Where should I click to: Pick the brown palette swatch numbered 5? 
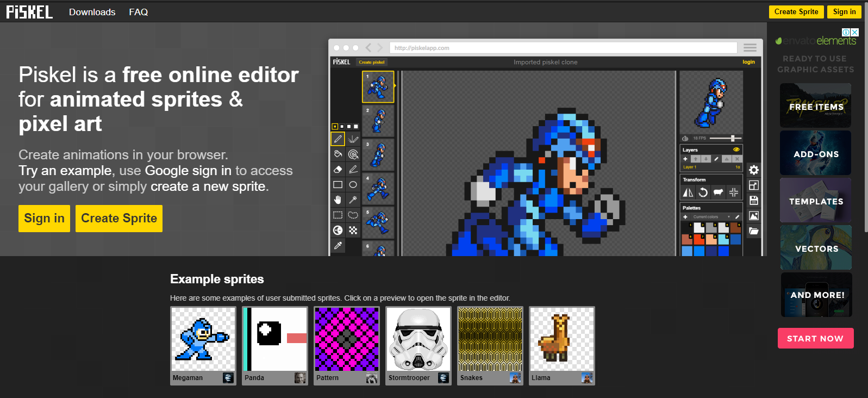point(735,228)
